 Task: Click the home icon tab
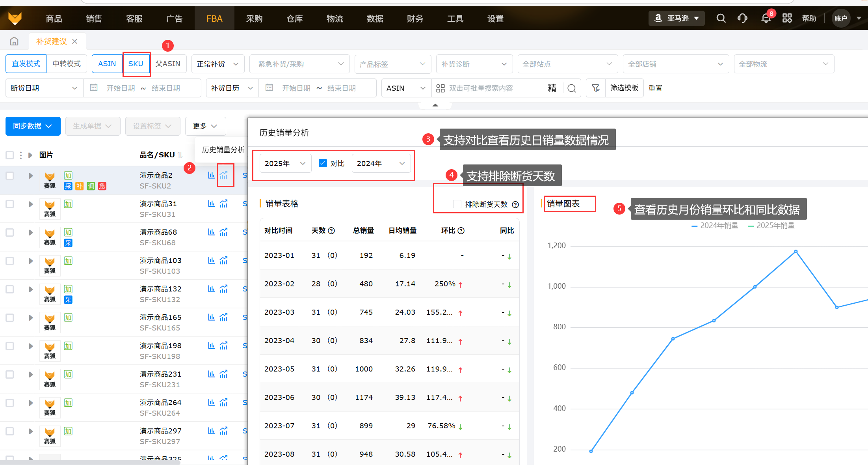(14, 41)
